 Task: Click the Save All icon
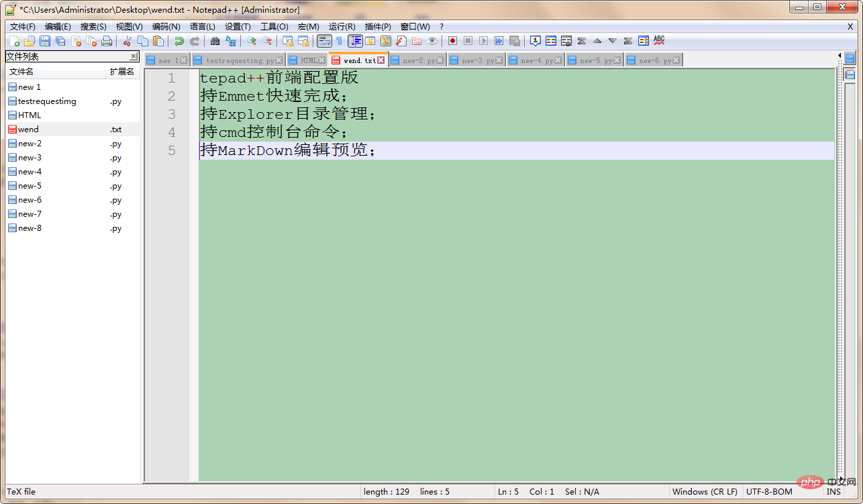click(x=60, y=41)
